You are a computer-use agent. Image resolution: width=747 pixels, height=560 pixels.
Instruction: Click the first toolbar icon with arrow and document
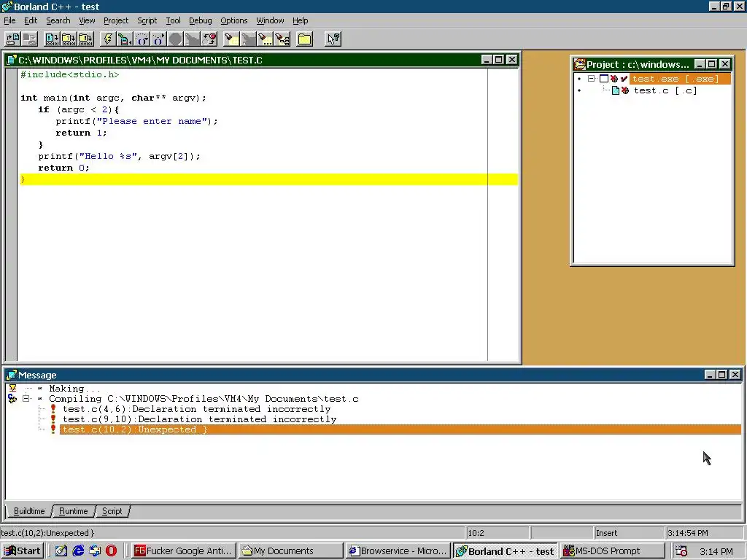tap(13, 39)
